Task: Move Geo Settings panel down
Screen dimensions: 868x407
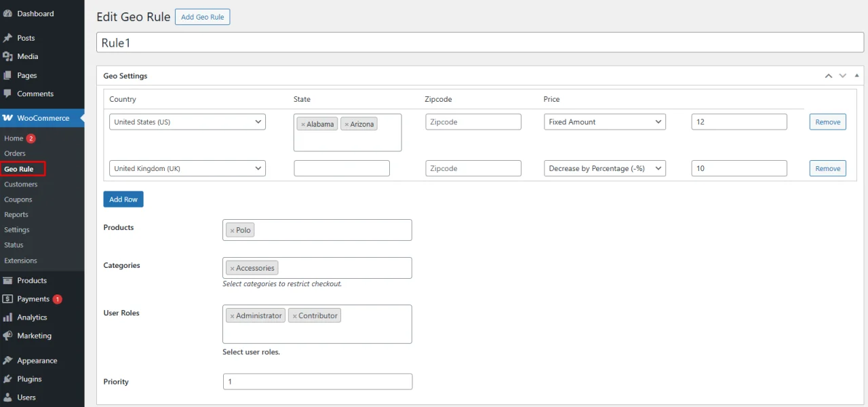Action: click(843, 76)
